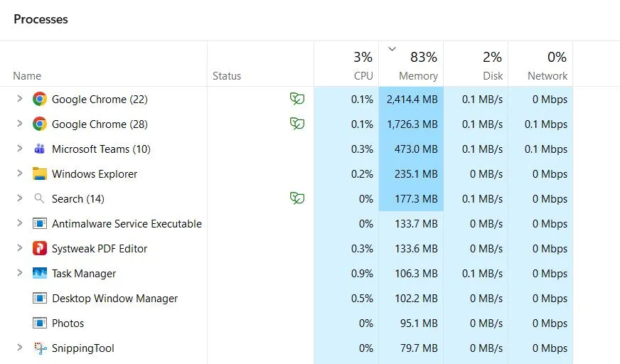Click the Microsoft Teams icon
Image resolution: width=620 pixels, height=364 pixels.
tap(40, 149)
